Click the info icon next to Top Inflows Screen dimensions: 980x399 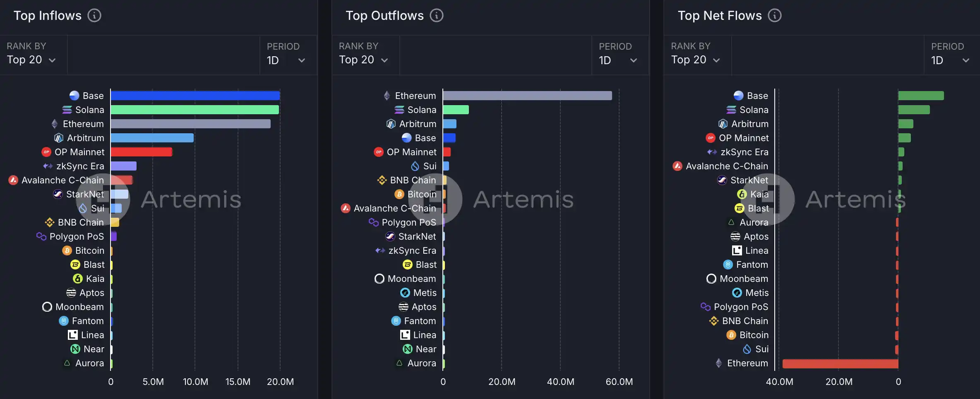point(94,16)
